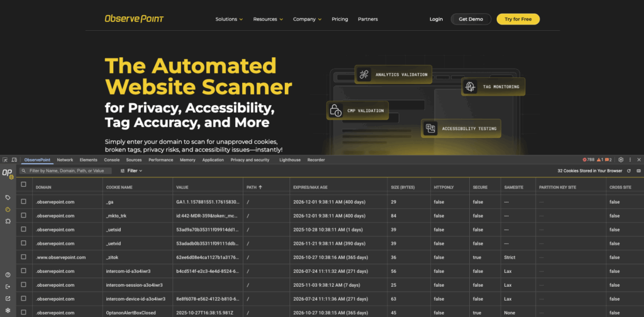Open the help question-mark icon

pyautogui.click(x=8, y=275)
